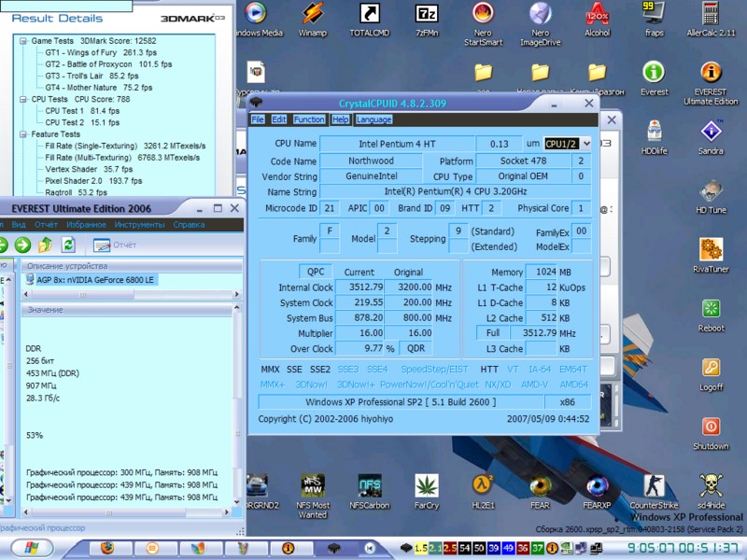Open Sandra desktop icon
The height and width of the screenshot is (560, 747).
pyautogui.click(x=711, y=137)
